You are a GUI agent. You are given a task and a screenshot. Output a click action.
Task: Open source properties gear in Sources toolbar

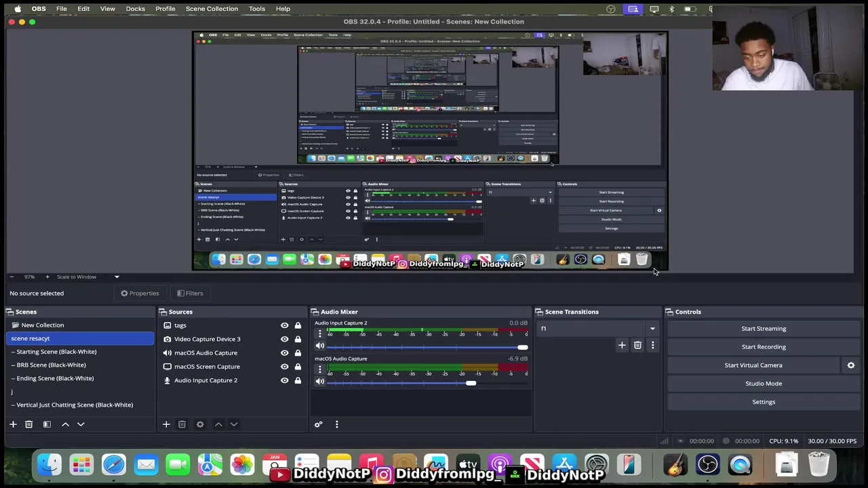(200, 424)
